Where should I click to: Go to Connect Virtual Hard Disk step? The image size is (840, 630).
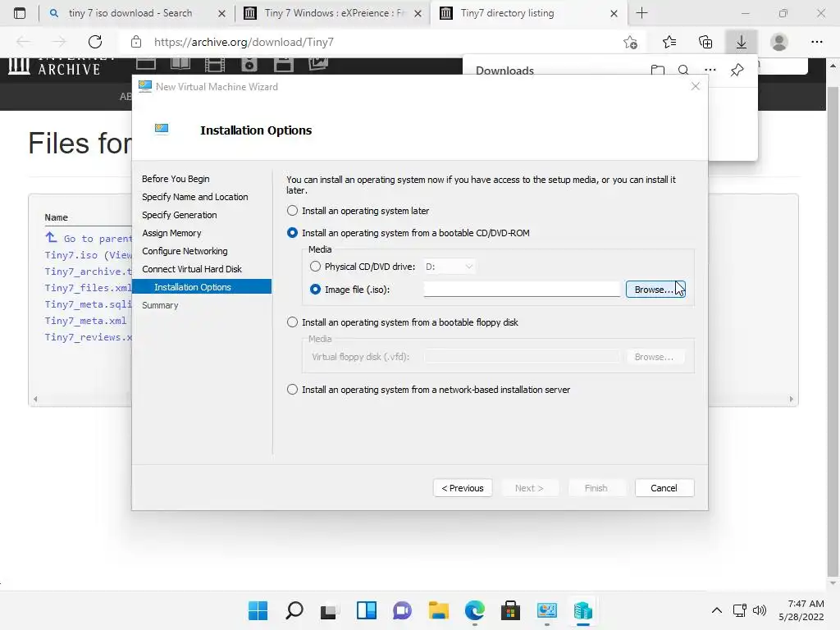click(x=192, y=269)
